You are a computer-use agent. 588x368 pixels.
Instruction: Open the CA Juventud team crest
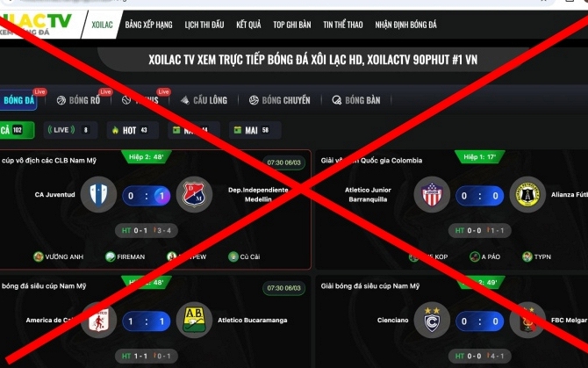point(98,195)
